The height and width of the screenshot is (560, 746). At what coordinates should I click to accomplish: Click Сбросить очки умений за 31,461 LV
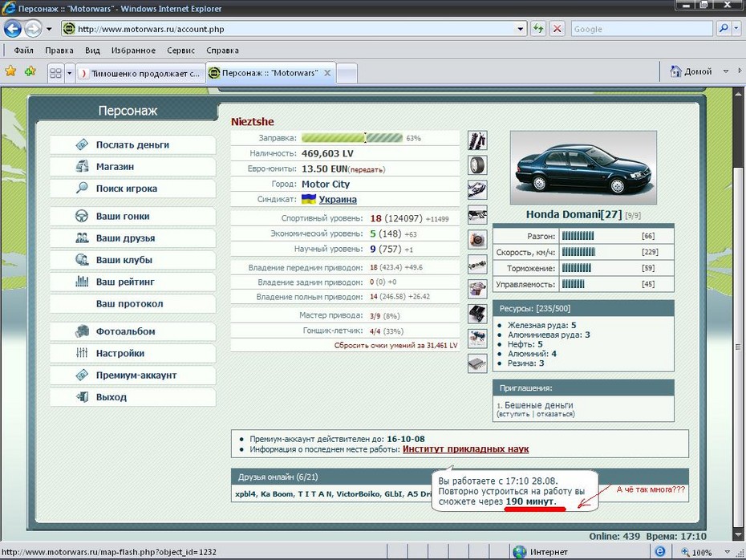tap(395, 345)
